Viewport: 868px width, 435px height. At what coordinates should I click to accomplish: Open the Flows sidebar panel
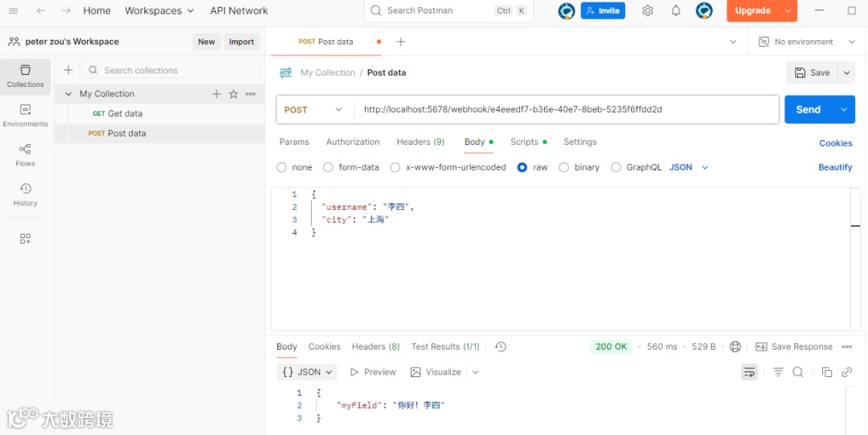(26, 155)
